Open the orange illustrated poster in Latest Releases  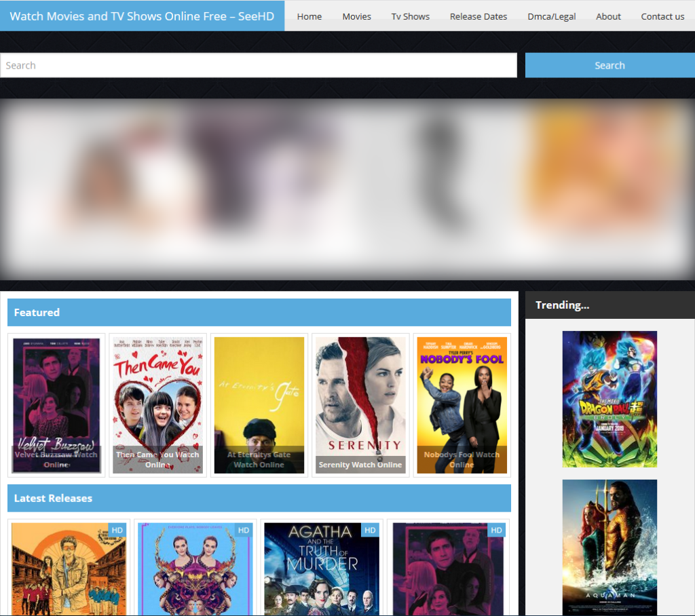[x=69, y=569]
